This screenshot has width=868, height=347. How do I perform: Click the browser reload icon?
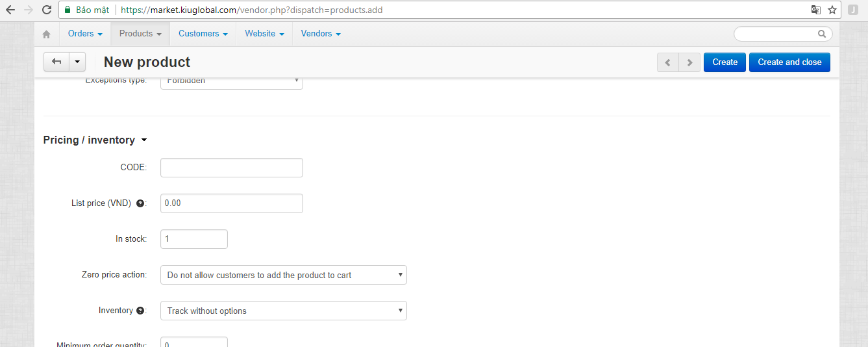point(47,10)
